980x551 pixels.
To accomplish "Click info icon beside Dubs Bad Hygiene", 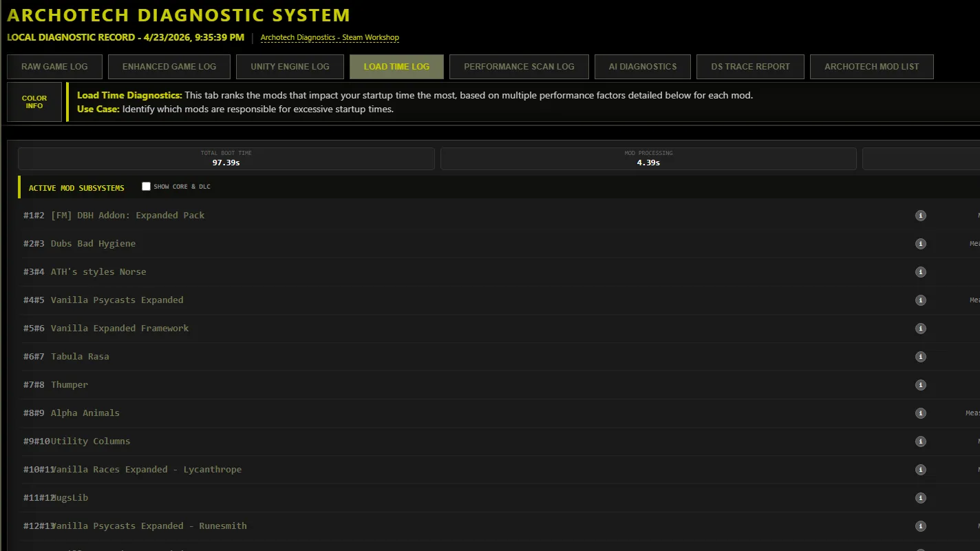I will [920, 244].
